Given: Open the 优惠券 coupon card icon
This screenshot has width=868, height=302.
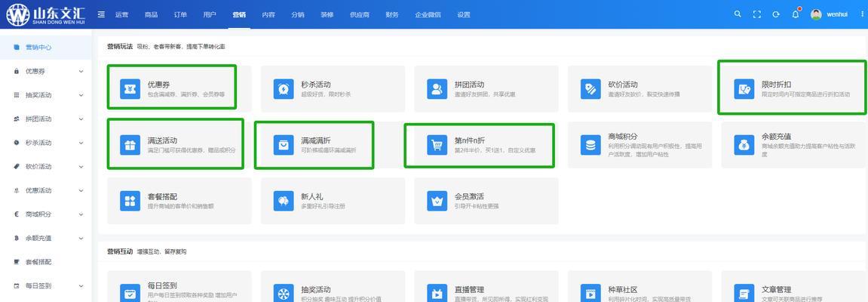Looking at the screenshot, I should [x=130, y=88].
